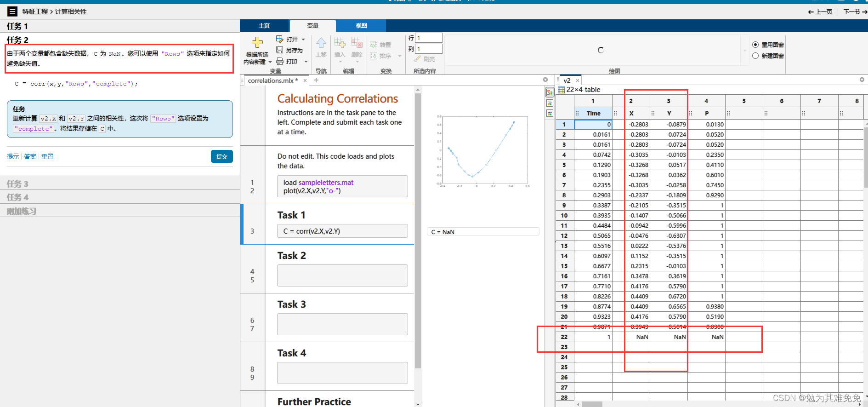The width and height of the screenshot is (868, 407).
Task: Click the Task 4 code input box
Action: 342,373
